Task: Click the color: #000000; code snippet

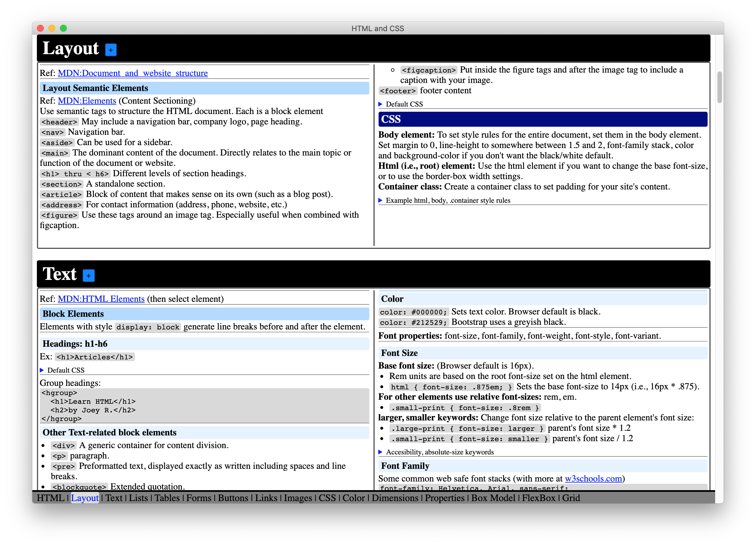Action: pos(413,312)
